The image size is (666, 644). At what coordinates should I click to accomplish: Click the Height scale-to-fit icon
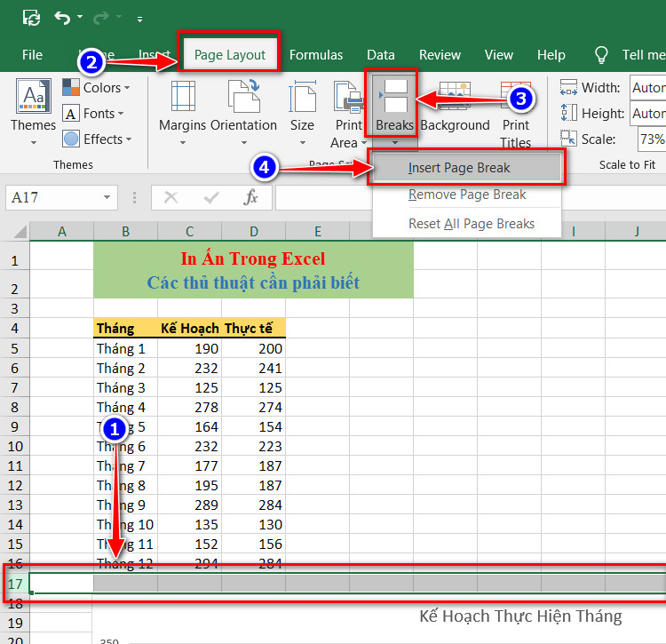568,113
